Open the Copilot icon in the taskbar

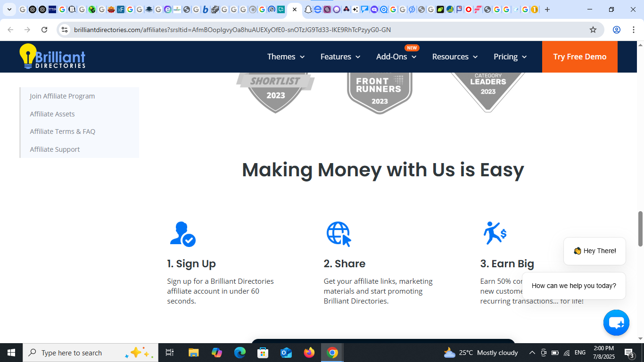point(217,353)
